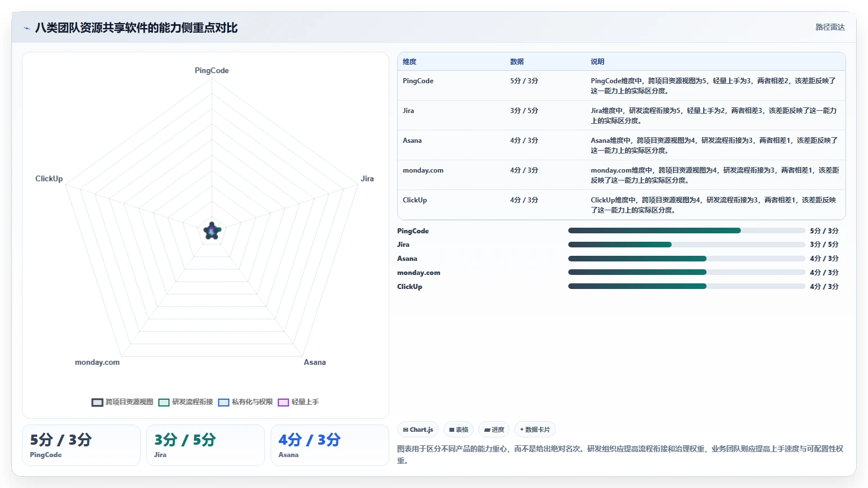The height and width of the screenshot is (488, 868).
Task: Click the 4分 / 3分 value after monday.com progress bar
Action: coord(824,273)
